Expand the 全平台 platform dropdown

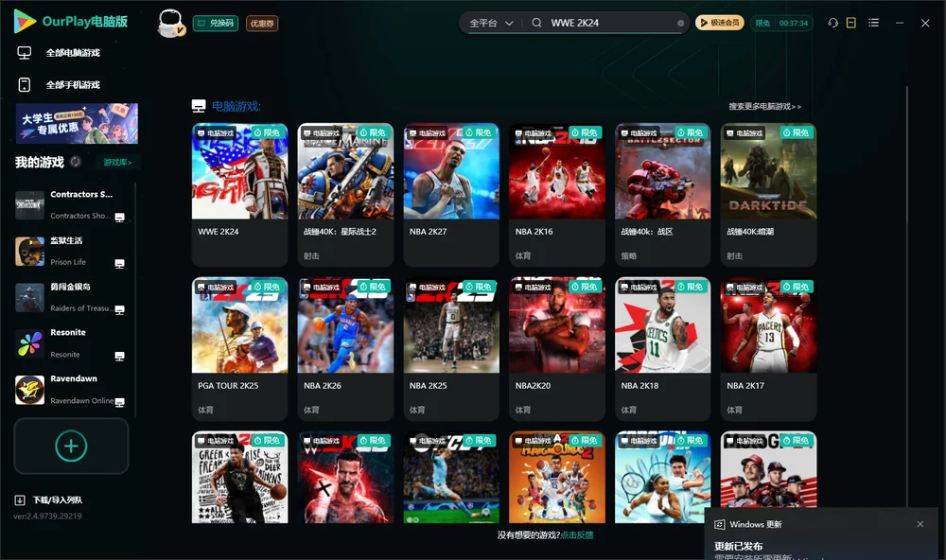tap(491, 23)
